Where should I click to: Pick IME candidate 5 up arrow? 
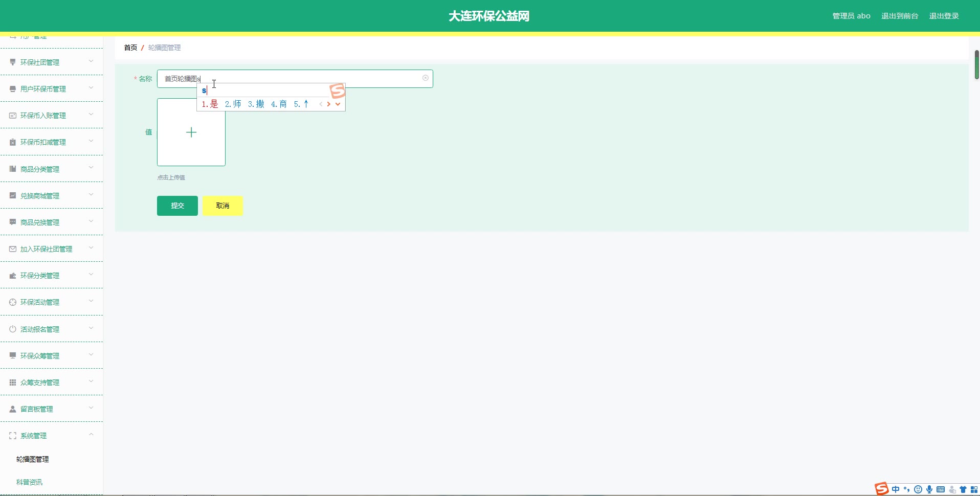click(x=301, y=104)
